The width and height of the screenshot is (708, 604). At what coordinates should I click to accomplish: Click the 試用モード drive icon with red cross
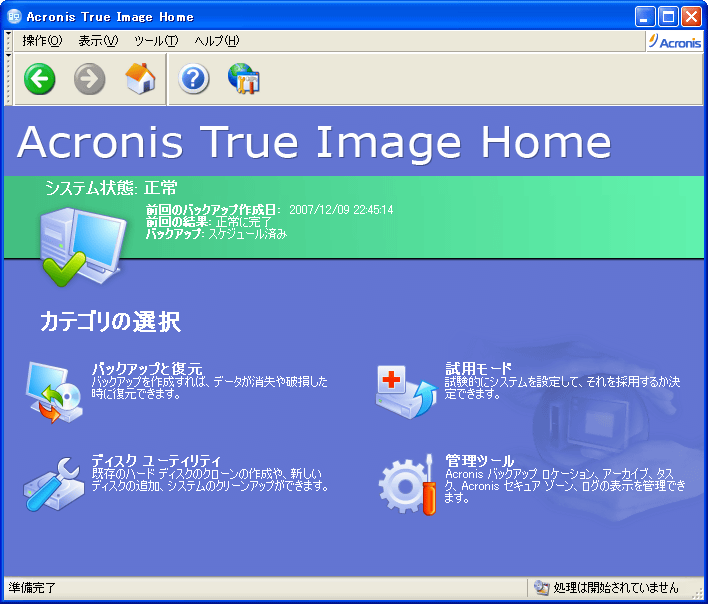coord(406,392)
